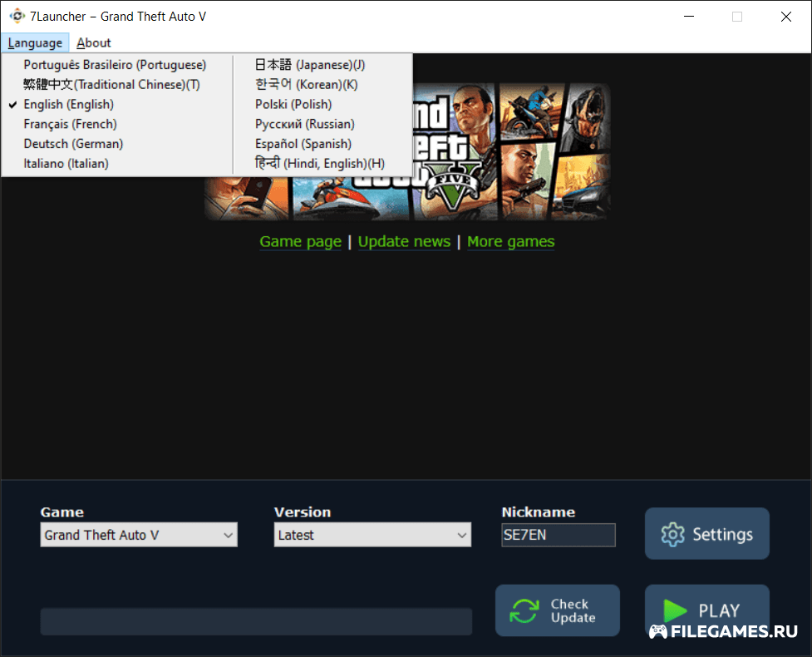The image size is (812, 657).
Task: Click the GTA V banner image
Action: point(407,152)
